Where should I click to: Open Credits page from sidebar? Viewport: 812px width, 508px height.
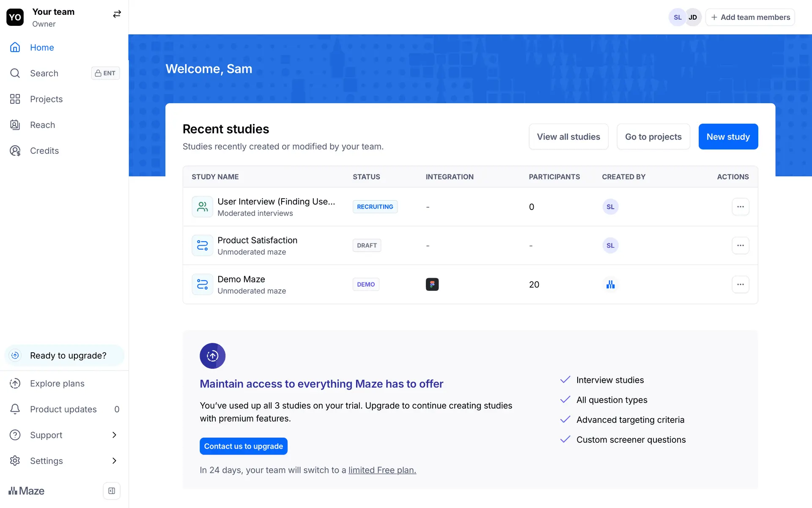click(44, 151)
